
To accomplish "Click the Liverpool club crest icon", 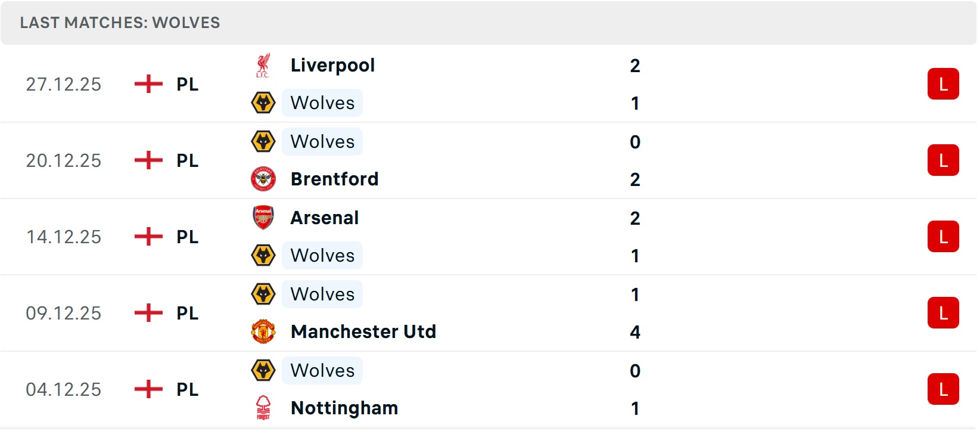I will (263, 66).
